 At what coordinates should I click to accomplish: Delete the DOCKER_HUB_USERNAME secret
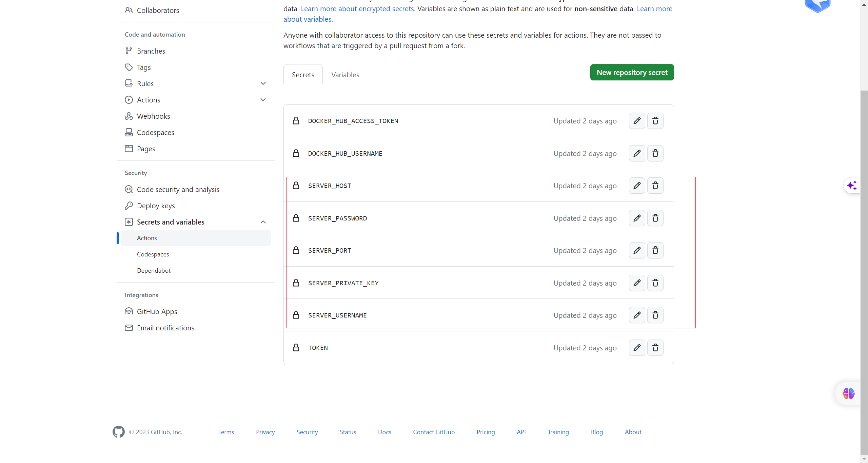pos(655,153)
